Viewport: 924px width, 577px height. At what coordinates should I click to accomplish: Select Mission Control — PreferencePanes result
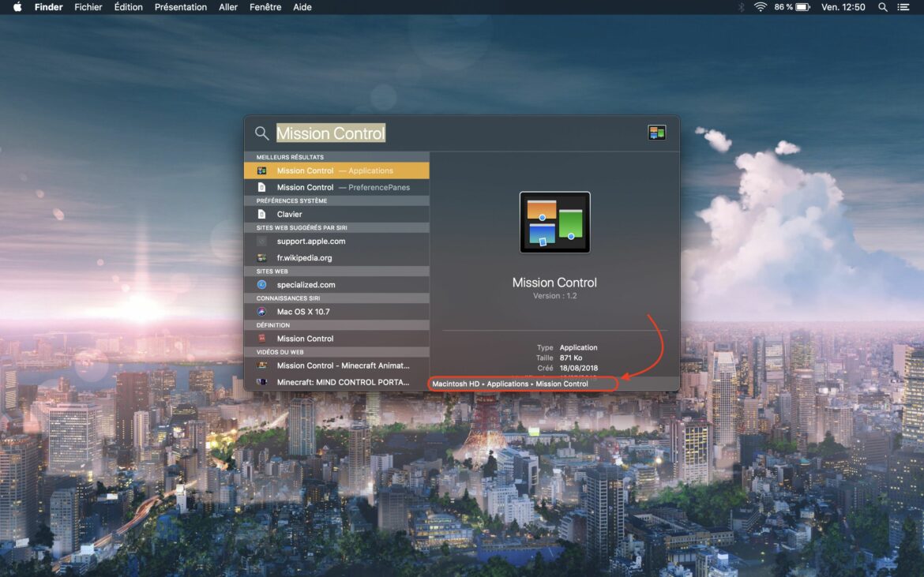point(336,188)
